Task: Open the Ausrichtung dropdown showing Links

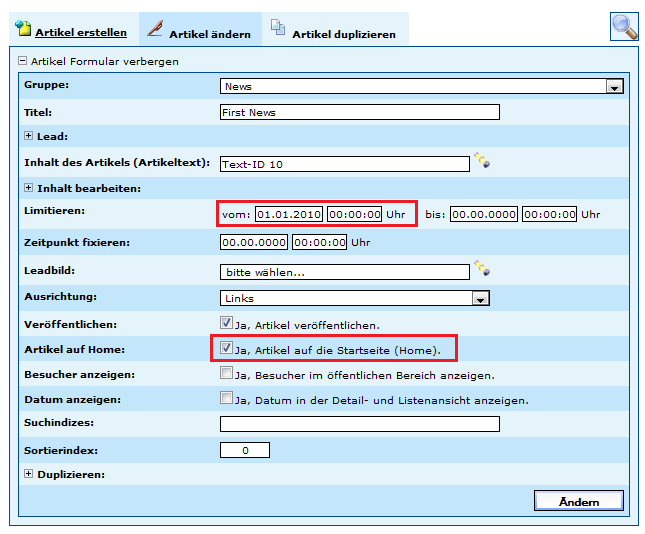Action: [x=480, y=298]
